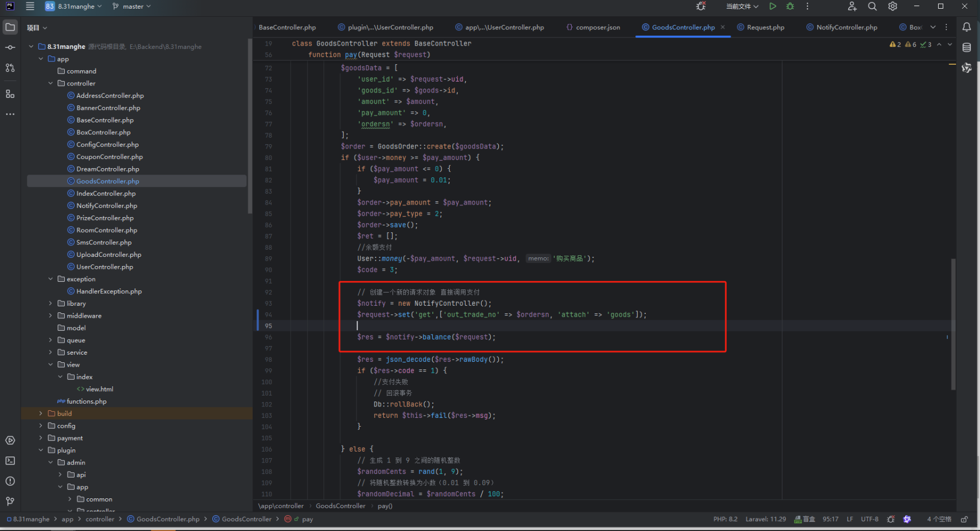980x531 pixels.
Task: Click GoodsController breadcrumb in editor footer
Action: click(340, 506)
